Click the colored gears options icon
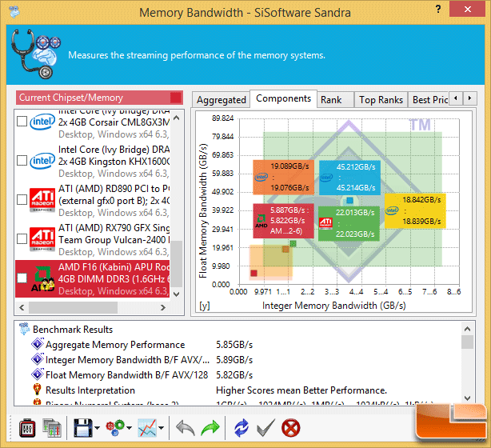Image resolution: width=491 pixels, height=448 pixels. tap(115, 428)
